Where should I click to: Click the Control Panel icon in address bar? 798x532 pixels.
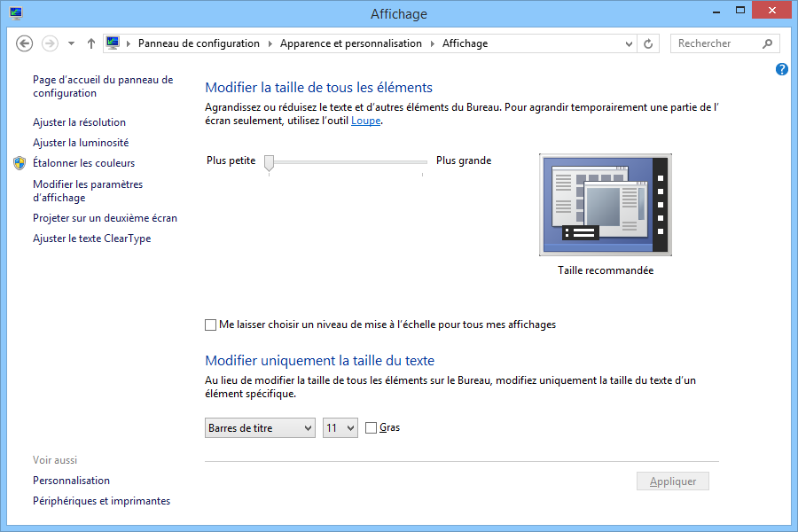113,43
